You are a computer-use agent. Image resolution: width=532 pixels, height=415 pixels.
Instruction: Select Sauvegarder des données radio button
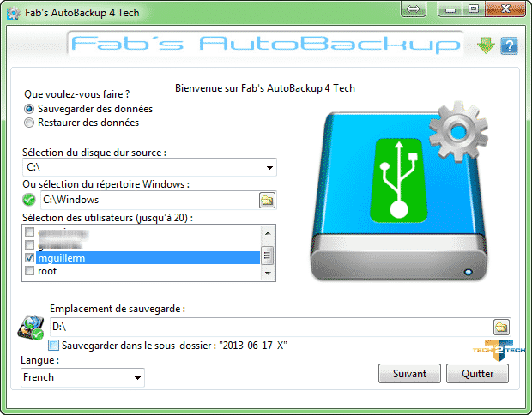point(29,109)
